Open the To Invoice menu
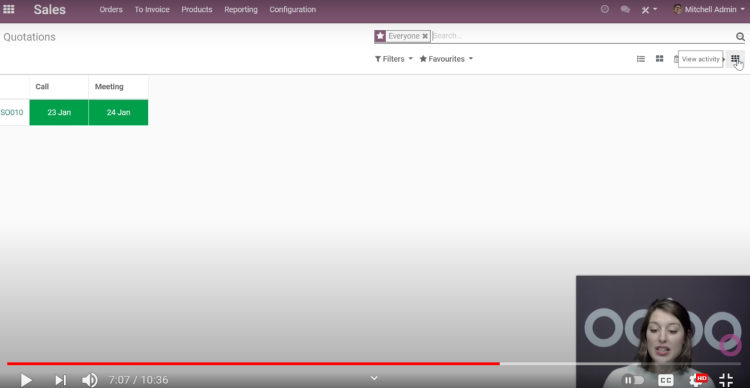The height and width of the screenshot is (388, 750). click(152, 10)
